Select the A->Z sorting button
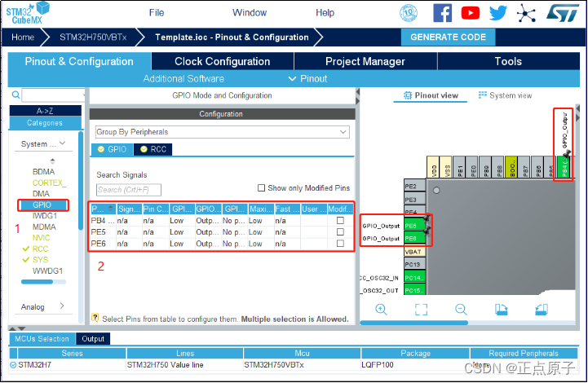588x383 pixels. click(45, 111)
